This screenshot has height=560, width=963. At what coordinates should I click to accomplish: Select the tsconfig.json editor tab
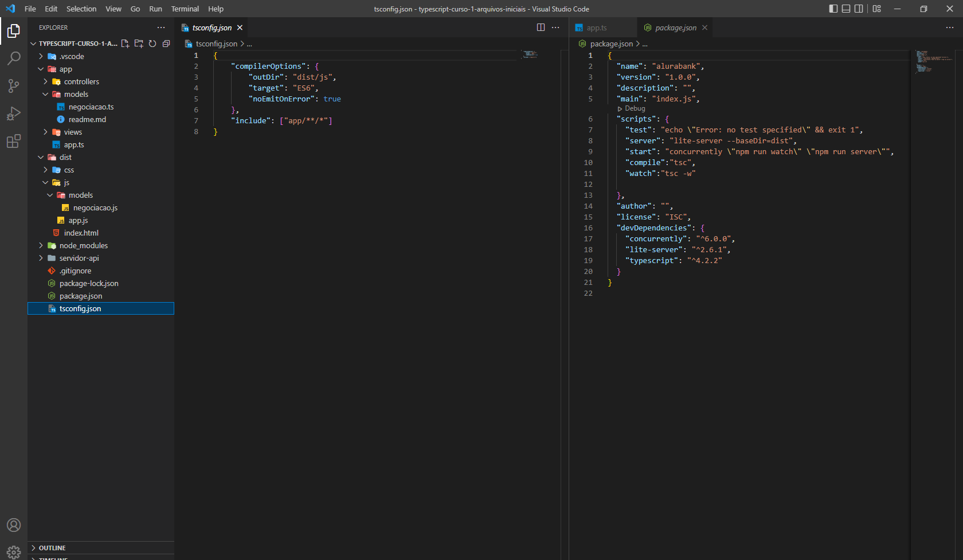pos(212,28)
